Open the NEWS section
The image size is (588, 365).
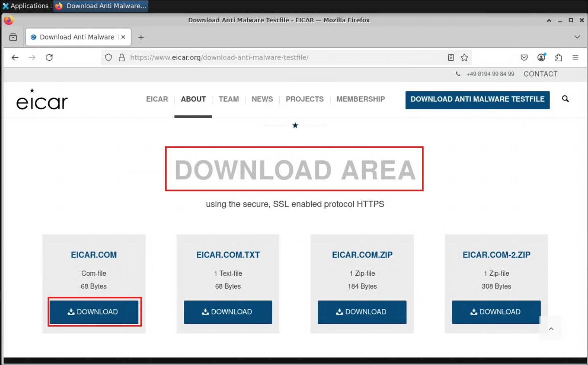(262, 99)
